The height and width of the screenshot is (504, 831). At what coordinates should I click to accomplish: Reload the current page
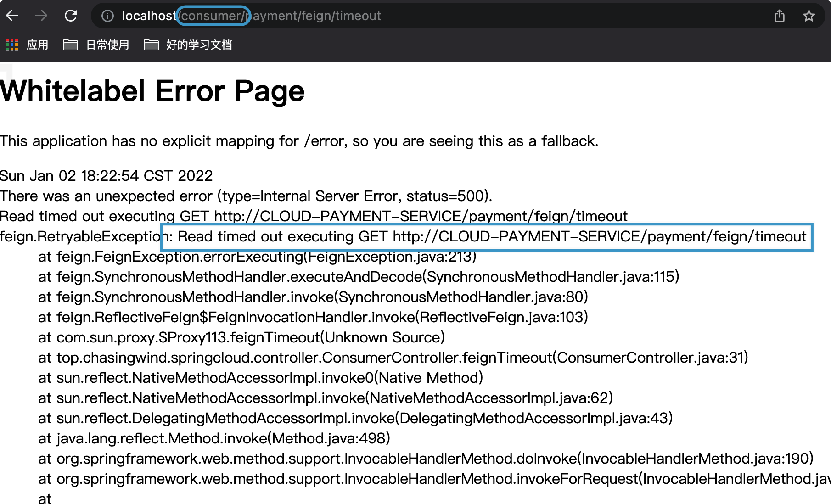[x=71, y=16]
